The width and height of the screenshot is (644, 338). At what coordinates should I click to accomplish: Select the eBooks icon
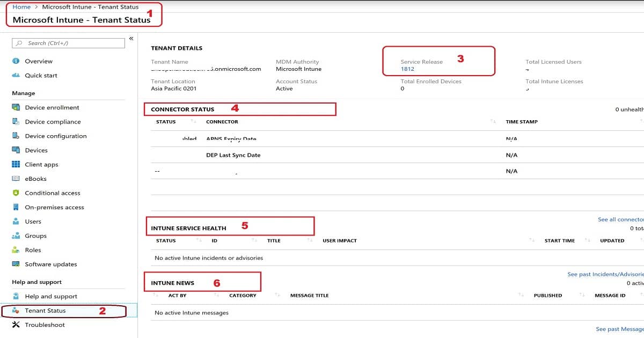15,179
